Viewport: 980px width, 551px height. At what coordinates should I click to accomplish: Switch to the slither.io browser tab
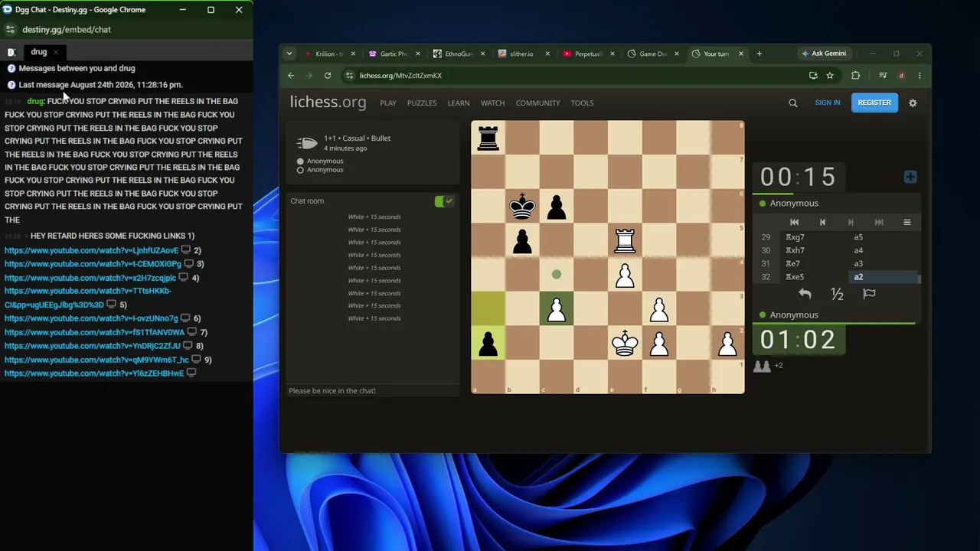tap(522, 54)
